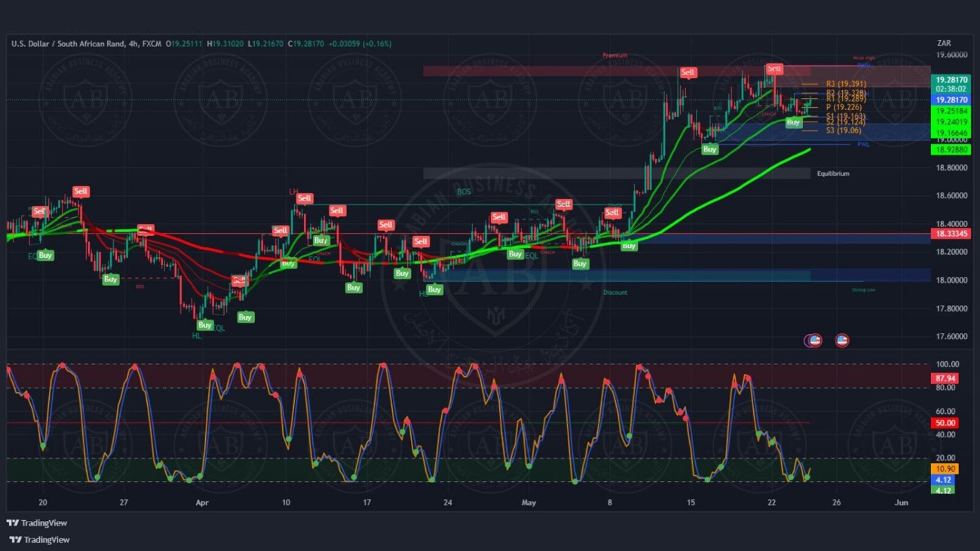
Task: Click the green 19.25184 axis label
Action: (x=951, y=111)
